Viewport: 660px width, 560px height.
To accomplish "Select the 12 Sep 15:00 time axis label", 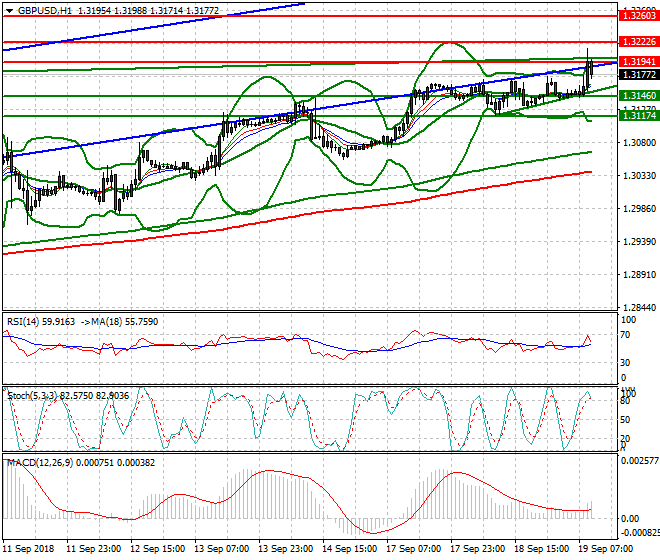I will tap(157, 549).
